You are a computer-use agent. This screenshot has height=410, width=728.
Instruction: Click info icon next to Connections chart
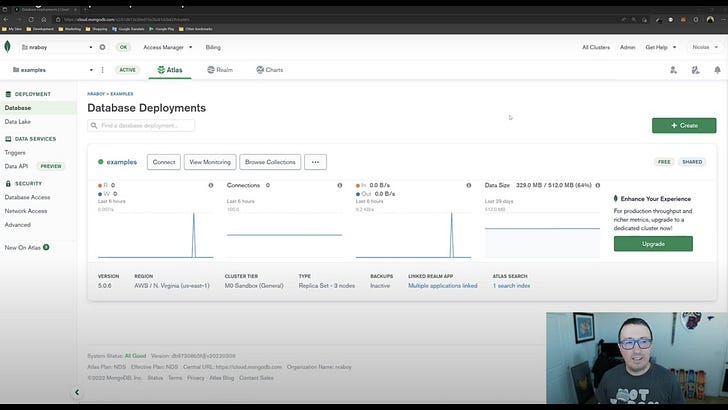click(x=340, y=185)
